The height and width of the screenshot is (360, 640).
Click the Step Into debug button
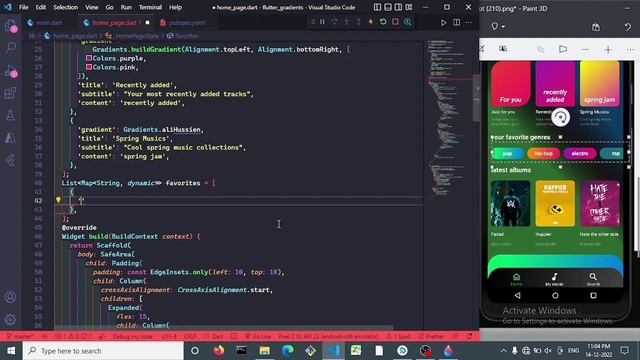coord(347,22)
